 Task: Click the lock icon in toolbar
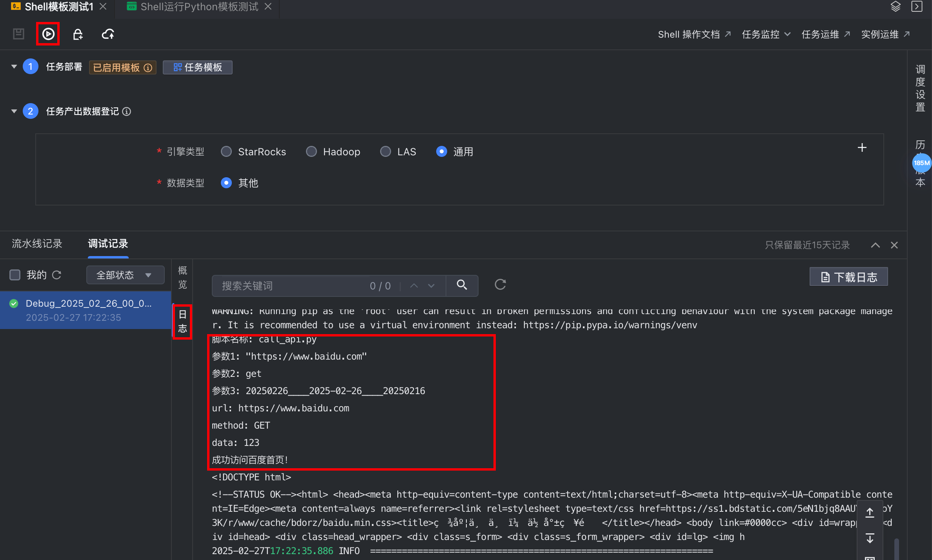[78, 35]
